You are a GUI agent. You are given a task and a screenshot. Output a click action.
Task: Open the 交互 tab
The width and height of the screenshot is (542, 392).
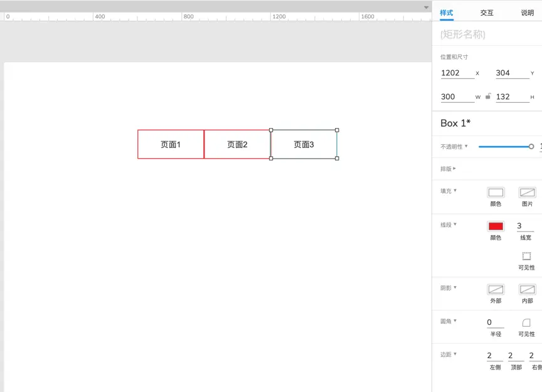[x=487, y=13]
